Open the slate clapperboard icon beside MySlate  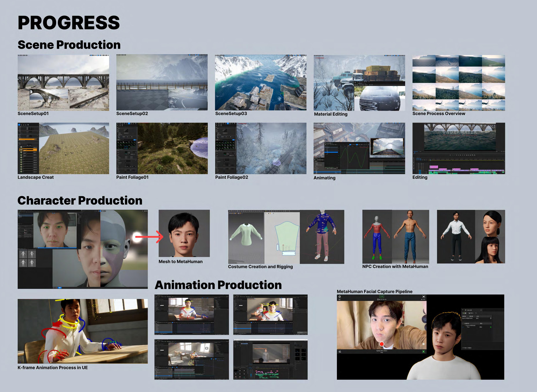pos(340,352)
